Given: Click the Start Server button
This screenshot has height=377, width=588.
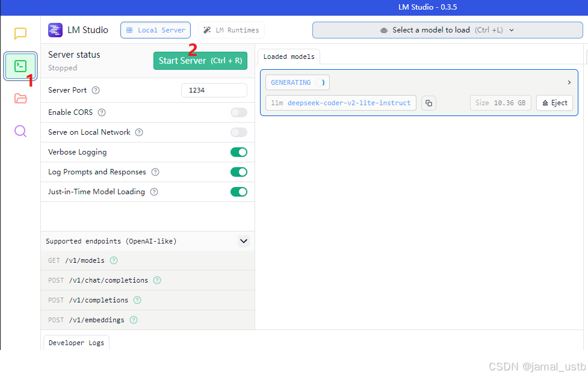Looking at the screenshot, I should [200, 61].
